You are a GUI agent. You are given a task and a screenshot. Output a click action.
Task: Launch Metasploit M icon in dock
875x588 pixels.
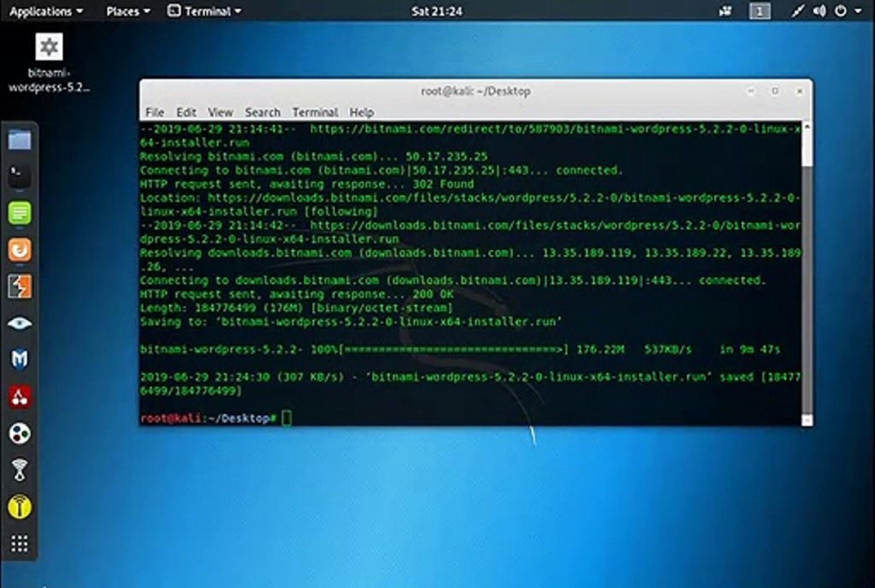20,360
